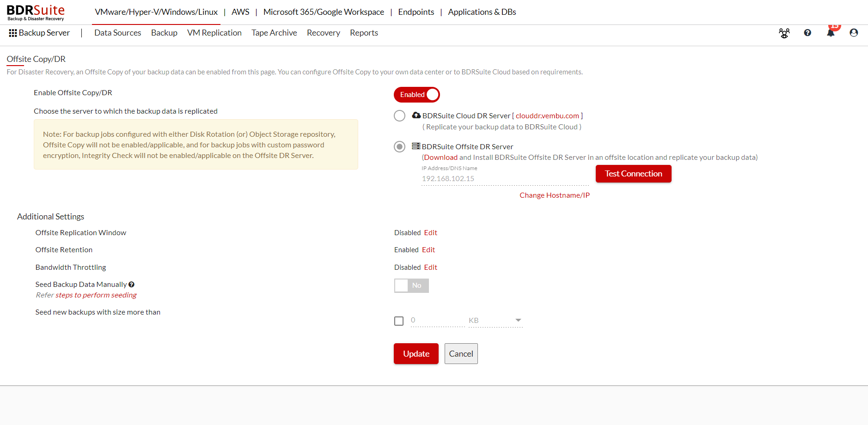The width and height of the screenshot is (868, 425).
Task: Switch to Microsoft 365/Google Workspace tab
Action: click(x=324, y=12)
